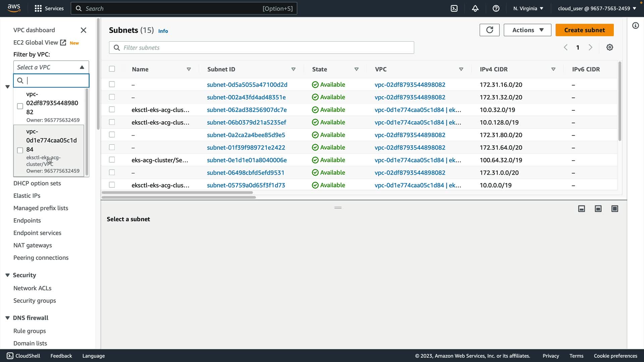The width and height of the screenshot is (644, 362).
Task: Check the vpc-0d1e774caa05c1d84 filter checkbox
Action: [x=20, y=150]
